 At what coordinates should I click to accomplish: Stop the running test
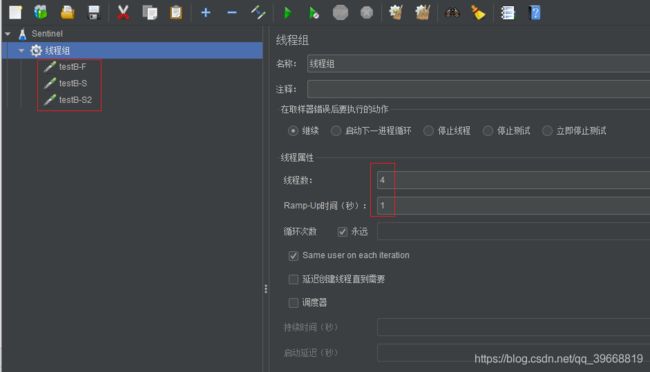click(340, 12)
